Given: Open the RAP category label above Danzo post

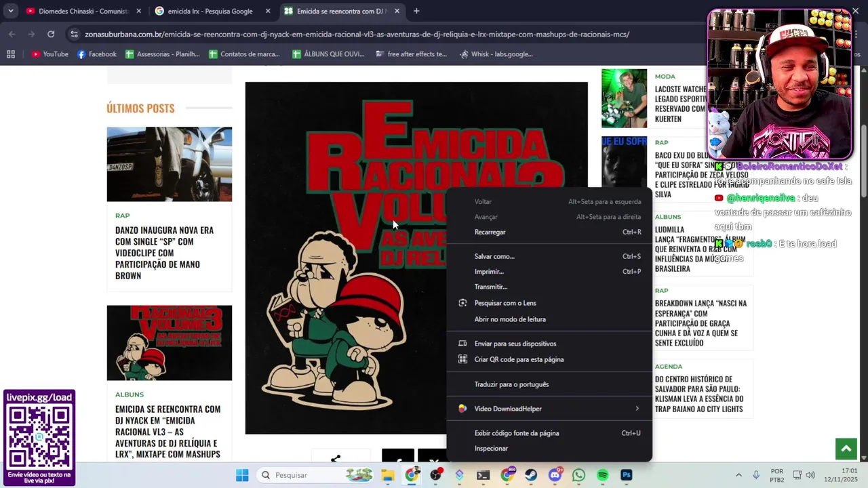Looking at the screenshot, I should tap(122, 216).
